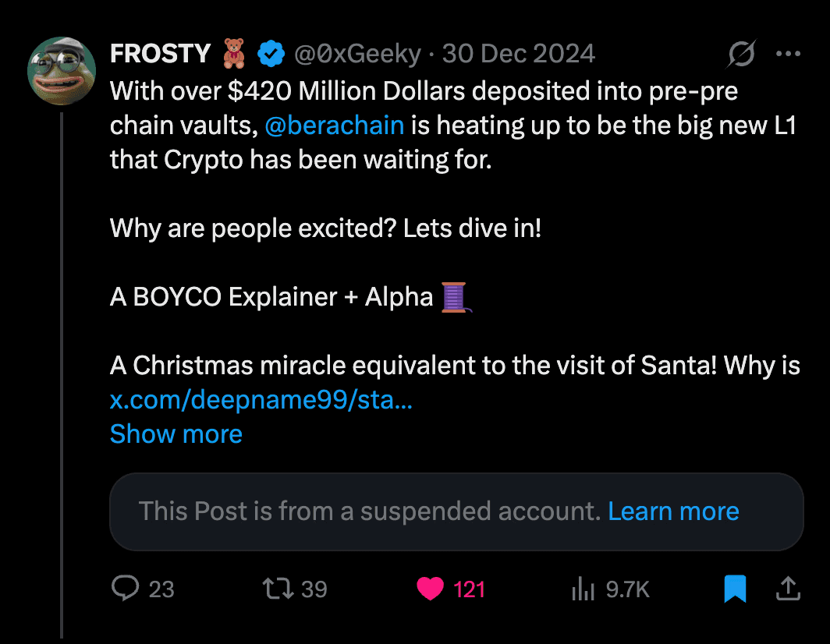Unlike the post by clicking the heart
The width and height of the screenshot is (830, 644).
(430, 589)
